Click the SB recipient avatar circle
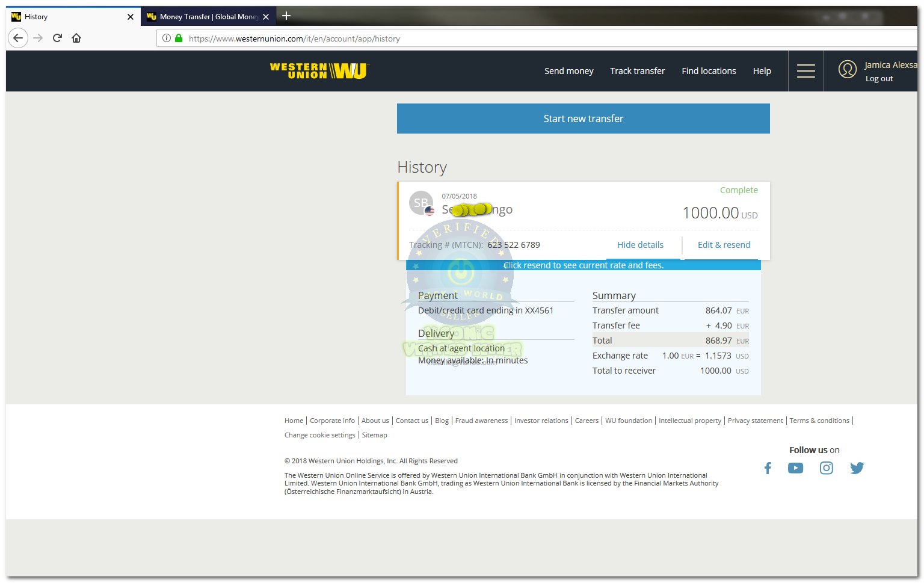 click(421, 203)
